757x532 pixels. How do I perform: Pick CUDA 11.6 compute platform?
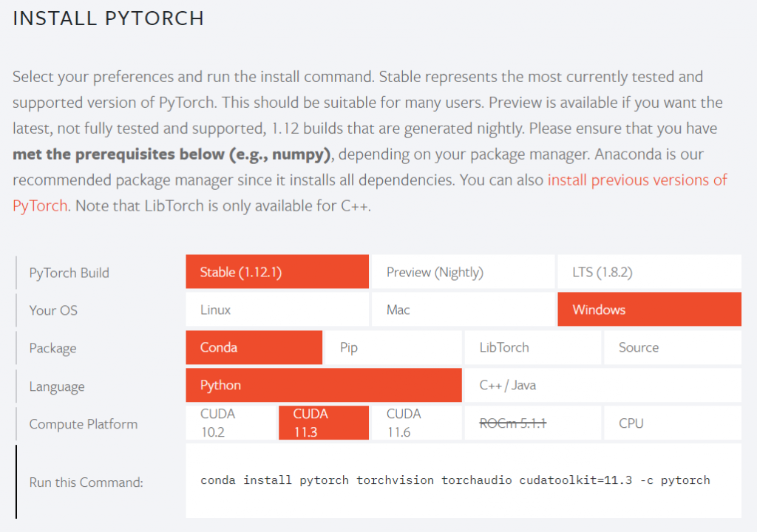pyautogui.click(x=415, y=423)
